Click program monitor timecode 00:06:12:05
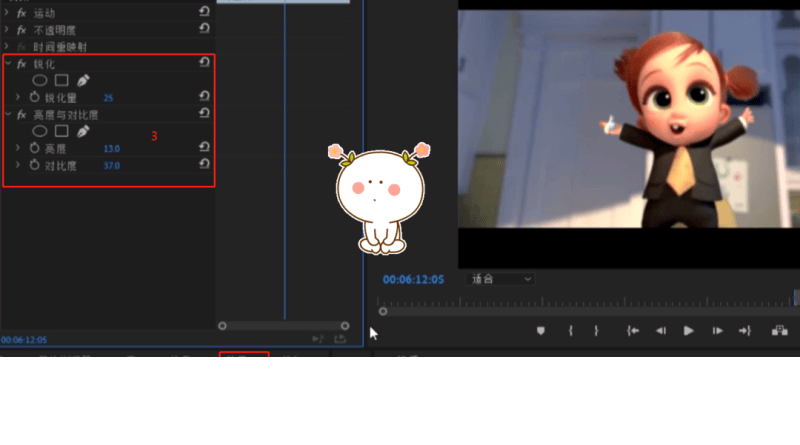 [x=413, y=279]
